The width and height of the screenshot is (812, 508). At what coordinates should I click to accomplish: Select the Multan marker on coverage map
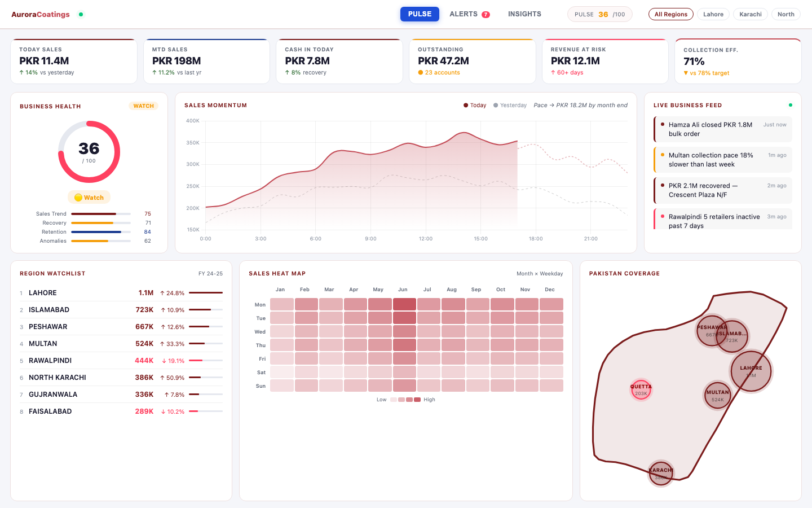(x=717, y=395)
